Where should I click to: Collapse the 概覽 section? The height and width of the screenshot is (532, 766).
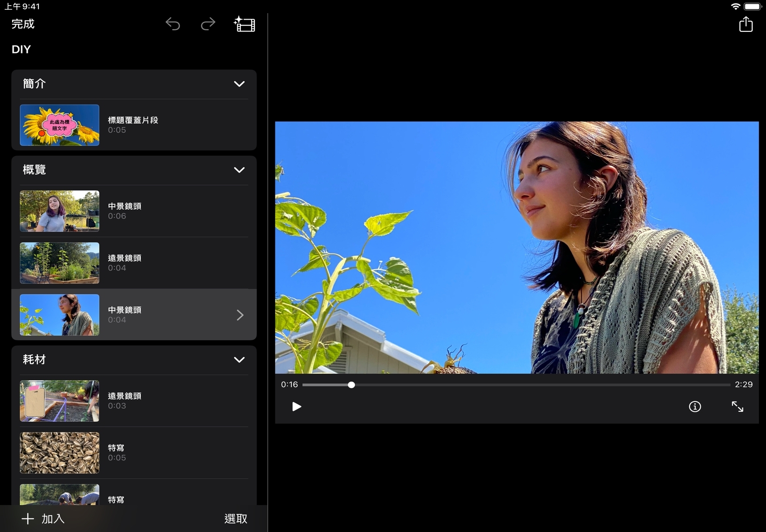[239, 170]
